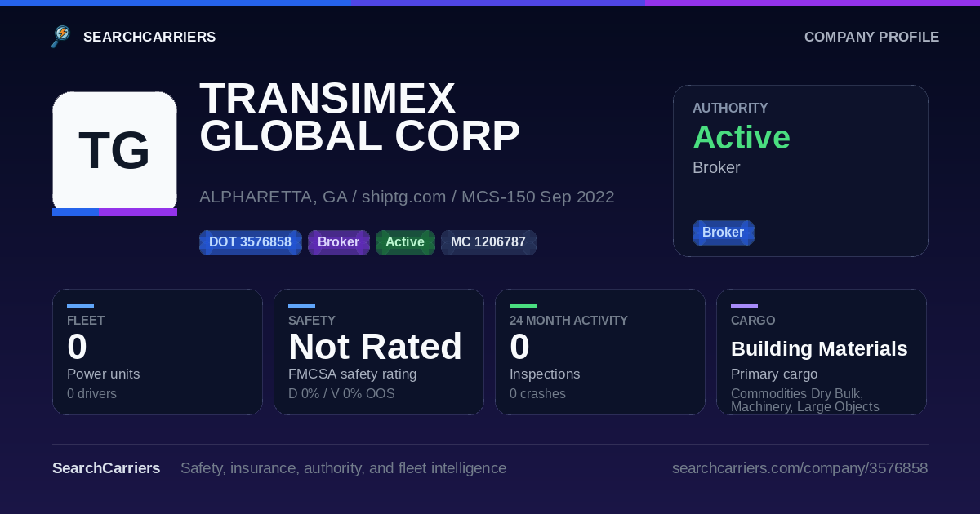Open the searchcarriers.com/company/3576858 footer link
The height and width of the screenshot is (514, 980).
pos(800,468)
